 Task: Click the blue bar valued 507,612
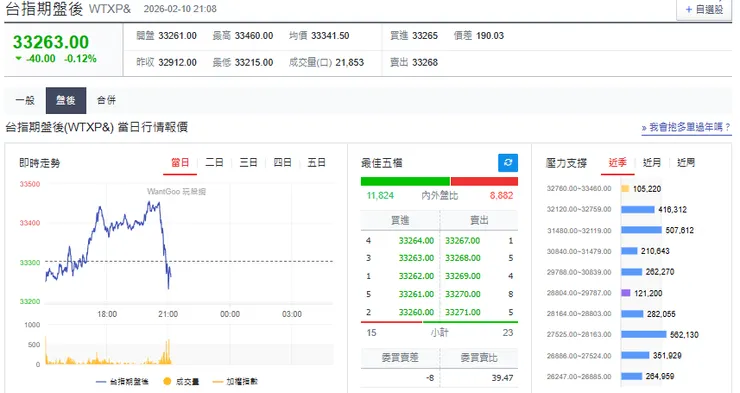coord(641,230)
